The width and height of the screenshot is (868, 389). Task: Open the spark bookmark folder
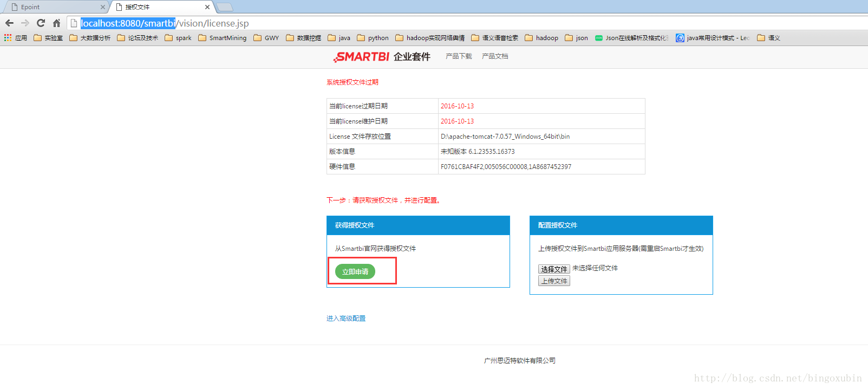[x=178, y=38]
